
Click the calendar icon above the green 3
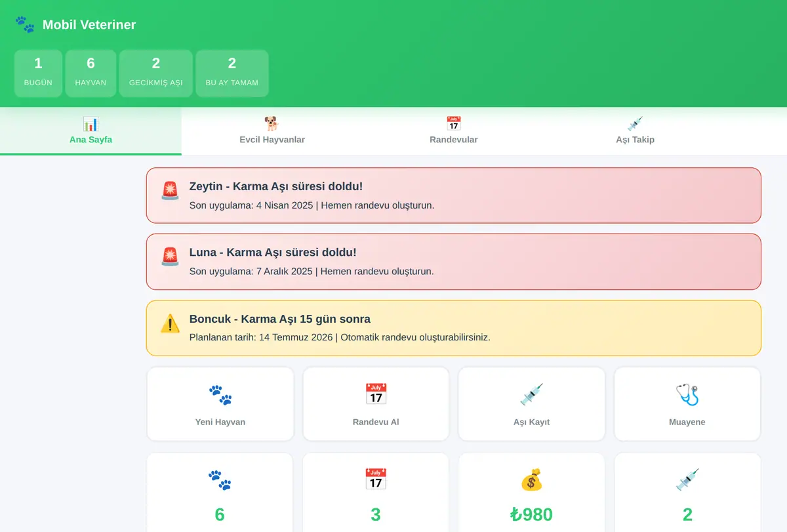tap(376, 480)
